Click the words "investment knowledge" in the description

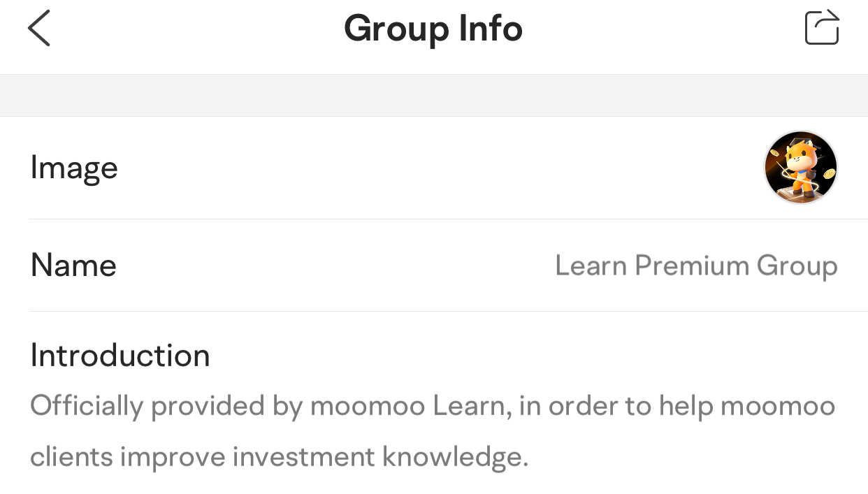coord(379,457)
